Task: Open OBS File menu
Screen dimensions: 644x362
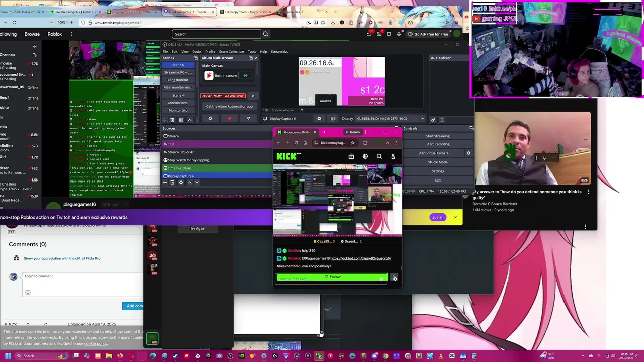Action: tap(165, 51)
